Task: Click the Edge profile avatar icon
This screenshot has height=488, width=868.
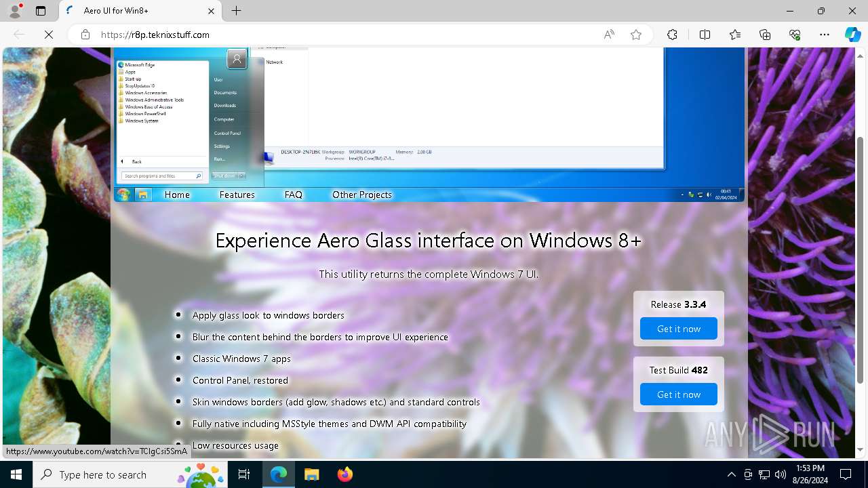Action: tap(14, 11)
